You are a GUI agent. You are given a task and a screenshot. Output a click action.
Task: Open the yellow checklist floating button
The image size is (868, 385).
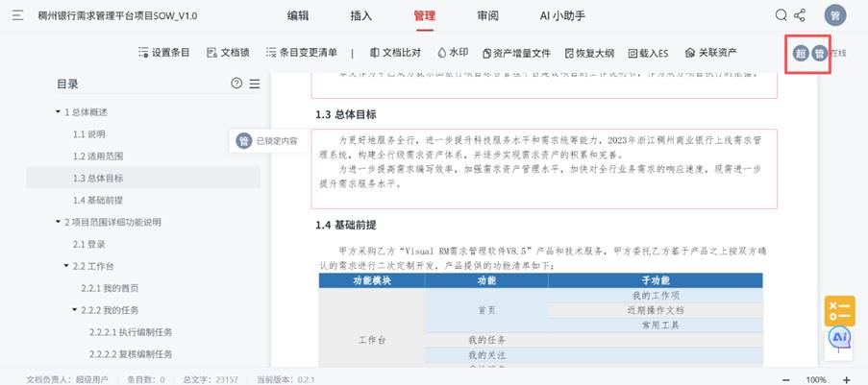839,311
